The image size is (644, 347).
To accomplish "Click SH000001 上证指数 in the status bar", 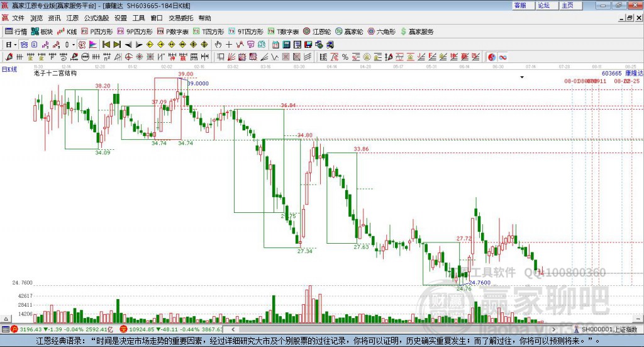I will 609,329.
